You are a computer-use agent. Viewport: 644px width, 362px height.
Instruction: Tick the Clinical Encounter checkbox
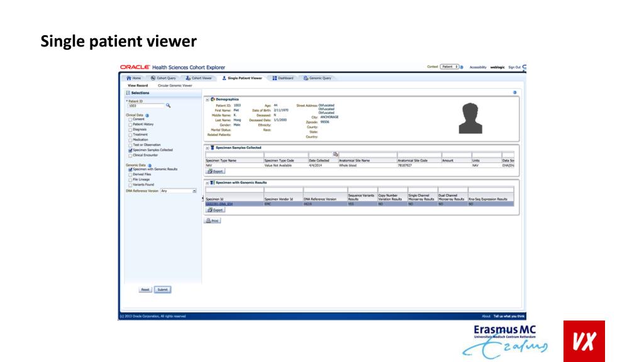click(x=130, y=156)
